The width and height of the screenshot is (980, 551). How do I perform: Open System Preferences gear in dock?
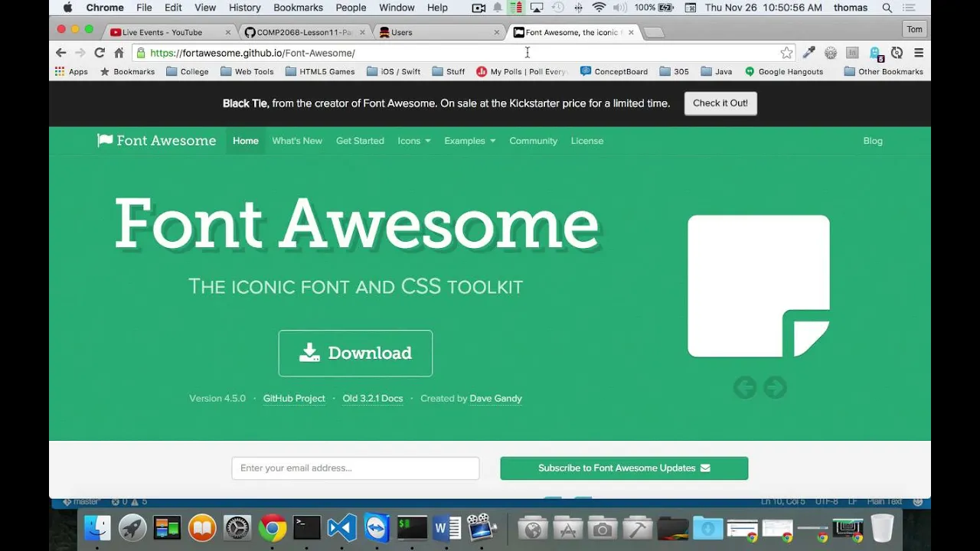click(237, 528)
